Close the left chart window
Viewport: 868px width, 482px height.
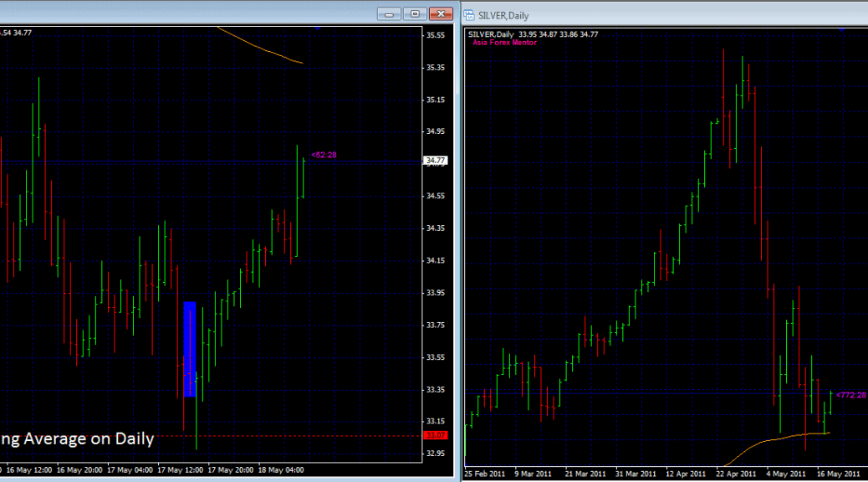[442, 14]
